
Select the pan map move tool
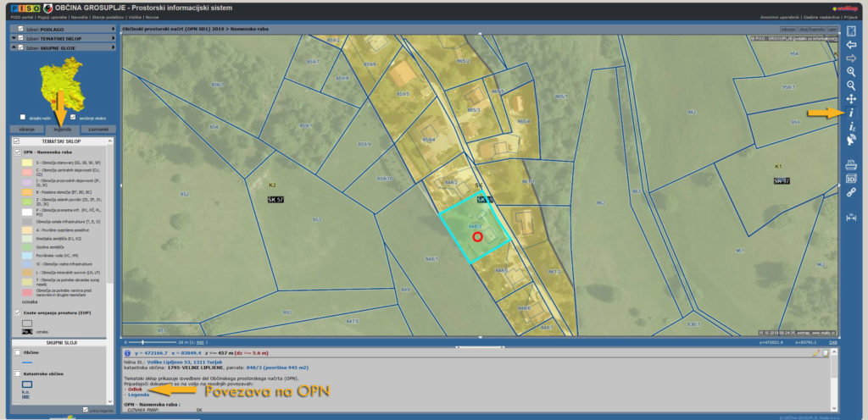tap(851, 99)
